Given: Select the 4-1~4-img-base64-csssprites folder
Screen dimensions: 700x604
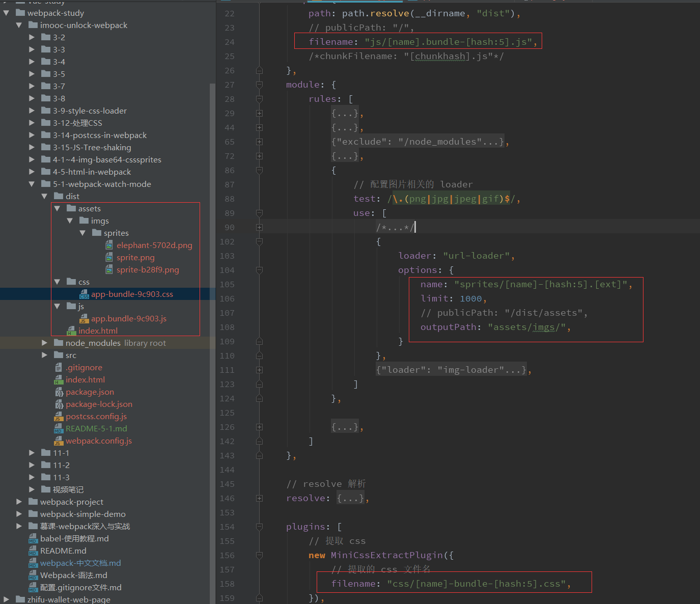Looking at the screenshot, I should pos(107,159).
